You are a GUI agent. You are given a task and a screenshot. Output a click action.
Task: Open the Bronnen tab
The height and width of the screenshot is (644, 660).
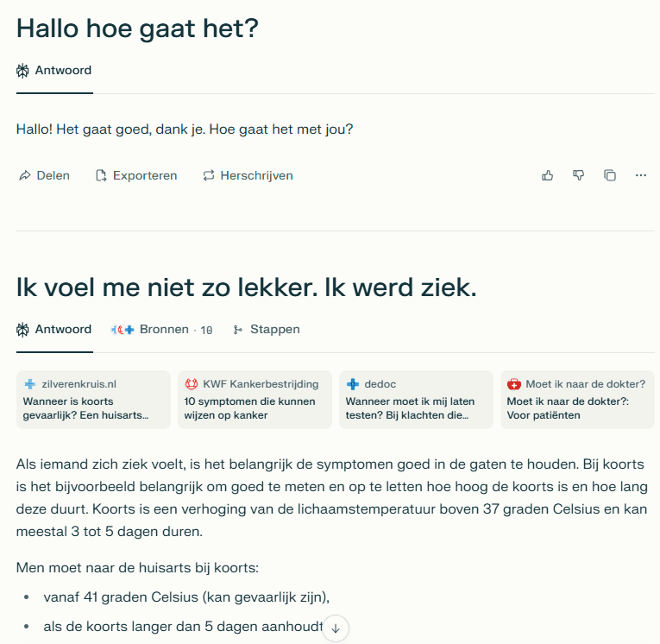coord(161,329)
